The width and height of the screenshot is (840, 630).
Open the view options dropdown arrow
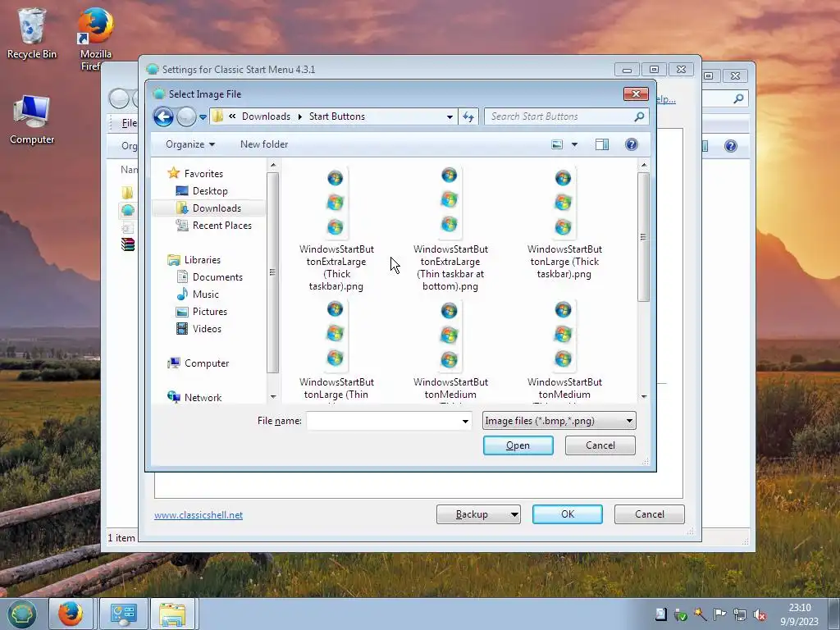pyautogui.click(x=575, y=144)
